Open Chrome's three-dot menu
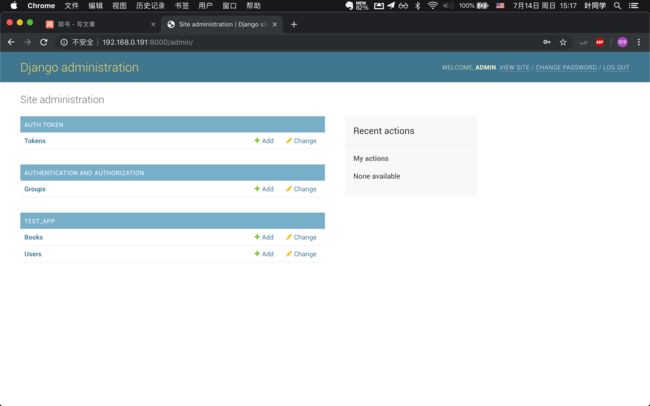 tap(638, 42)
